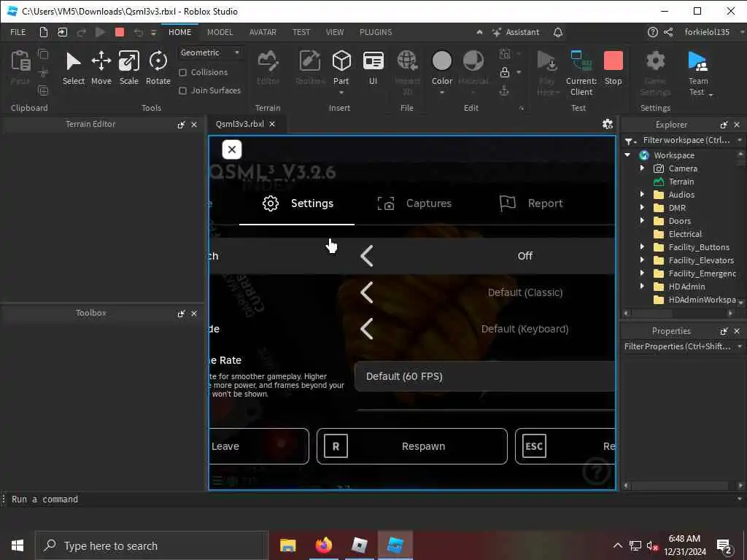Open the Assistant panel
Image resolution: width=747 pixels, height=560 pixels.
pyautogui.click(x=516, y=32)
